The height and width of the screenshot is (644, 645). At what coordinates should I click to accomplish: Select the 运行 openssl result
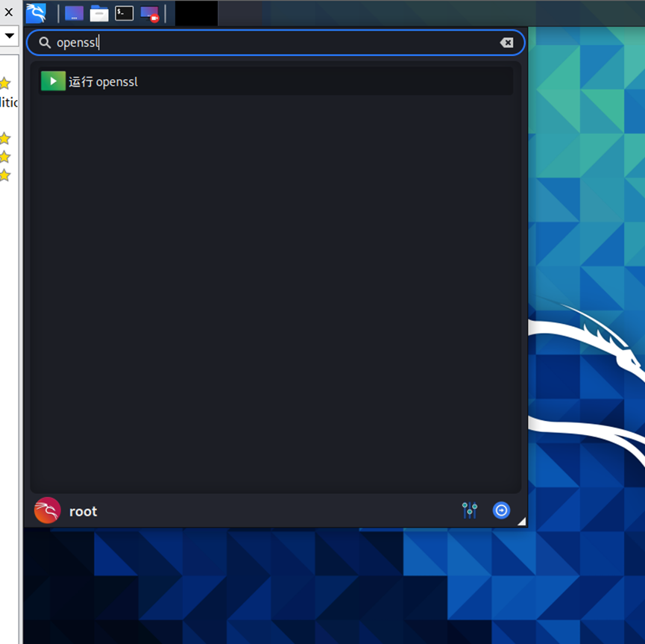tap(276, 81)
